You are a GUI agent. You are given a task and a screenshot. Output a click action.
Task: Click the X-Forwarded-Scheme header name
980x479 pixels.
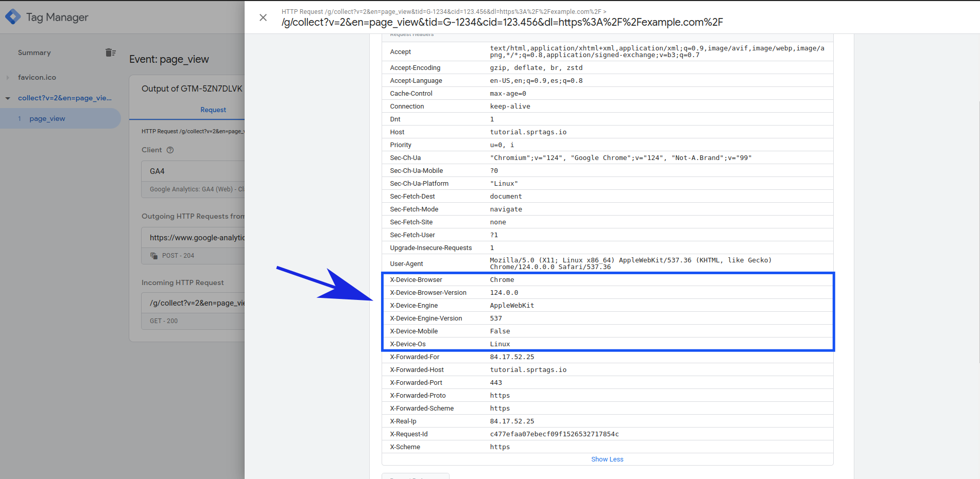(422, 409)
